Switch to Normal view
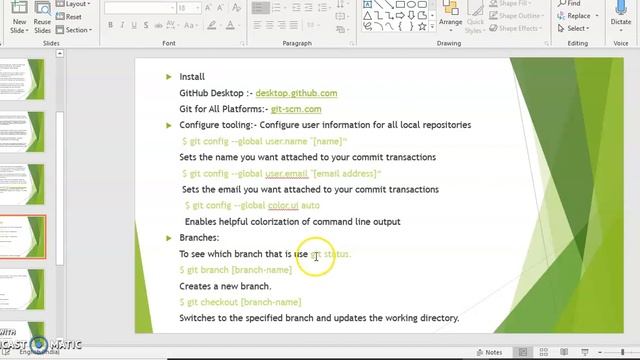640x360 pixels. pyautogui.click(x=522, y=352)
